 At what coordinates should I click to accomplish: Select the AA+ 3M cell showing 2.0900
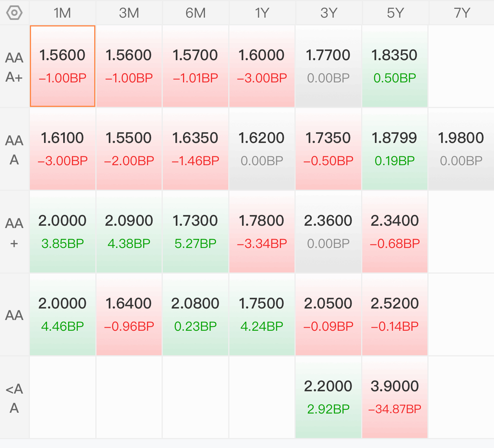tap(129, 232)
